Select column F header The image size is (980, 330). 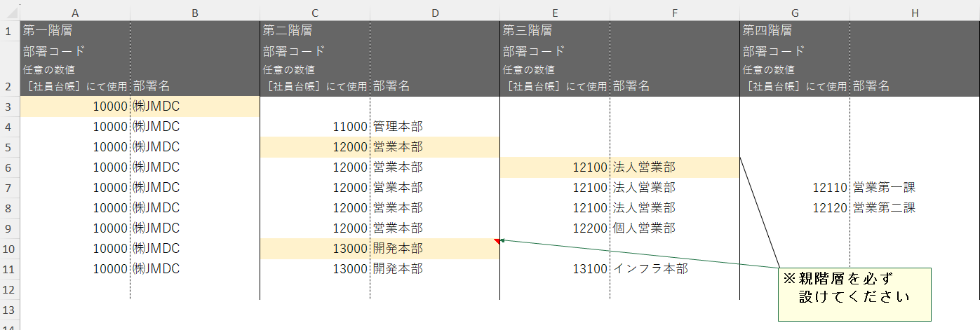point(675,13)
